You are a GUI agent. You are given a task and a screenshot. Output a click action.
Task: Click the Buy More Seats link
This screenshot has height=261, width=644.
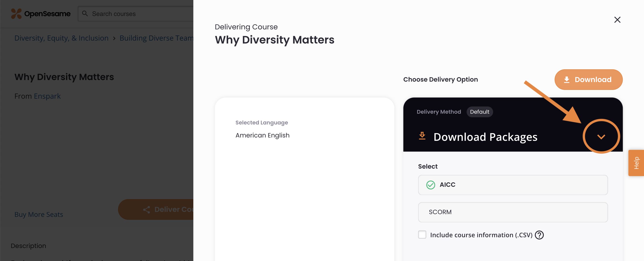click(x=39, y=215)
